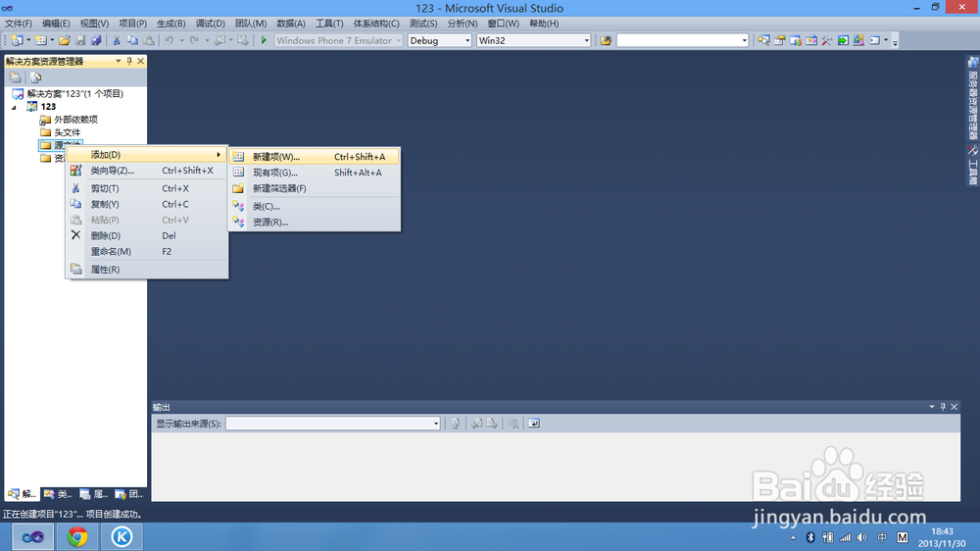
Task: Select External Dependencies (外部依赖项) folder
Action: (75, 120)
